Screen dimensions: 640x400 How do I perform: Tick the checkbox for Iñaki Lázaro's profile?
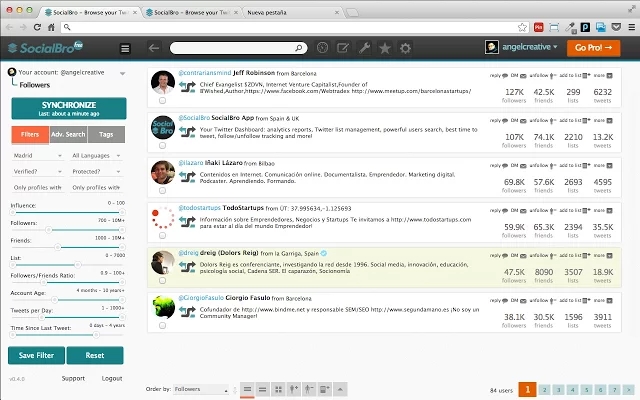coord(162,191)
